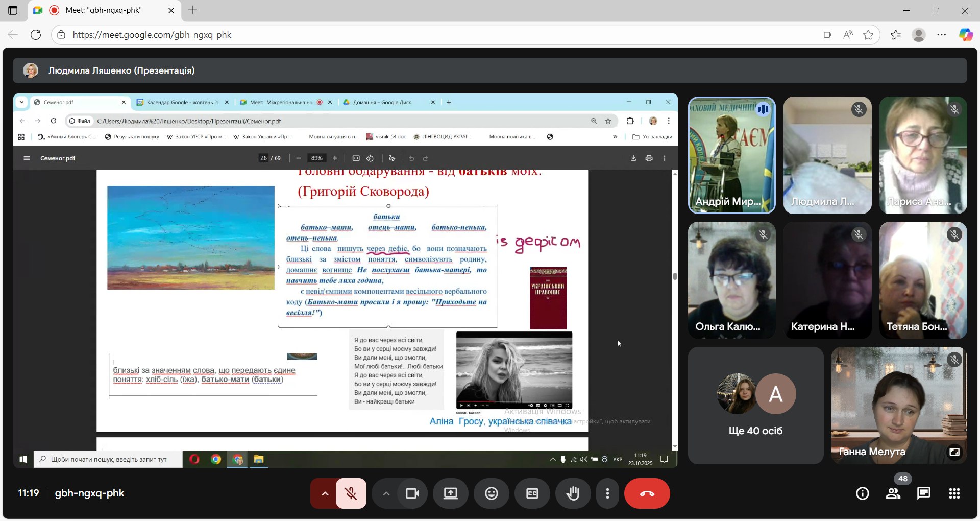Open more options three-dot menu
Image resolution: width=980 pixels, height=521 pixels.
607,493
